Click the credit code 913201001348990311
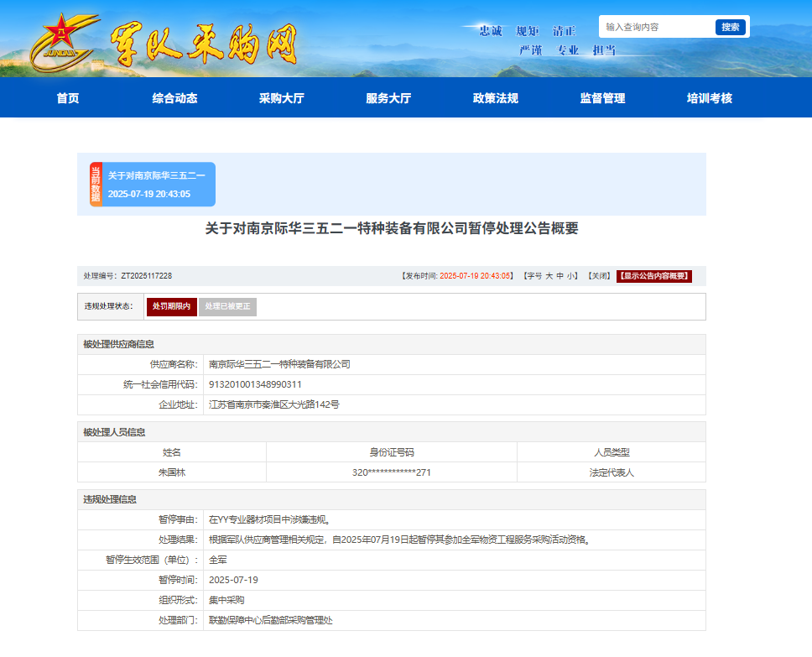Viewport: 812px width, 657px height. pyautogui.click(x=255, y=385)
